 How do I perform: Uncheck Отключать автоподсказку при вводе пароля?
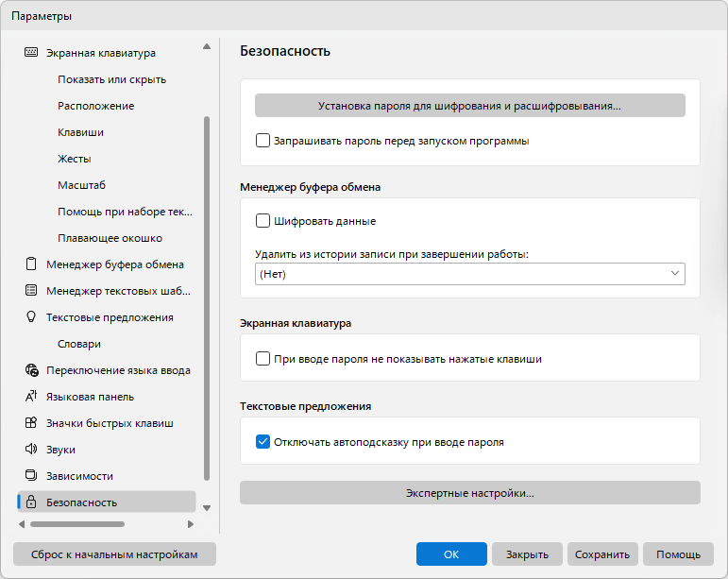tap(262, 441)
